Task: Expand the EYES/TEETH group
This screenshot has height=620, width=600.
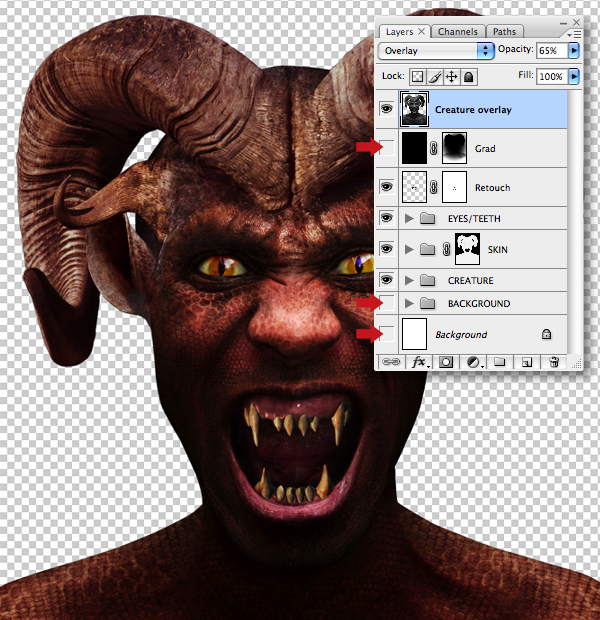Action: pos(409,218)
